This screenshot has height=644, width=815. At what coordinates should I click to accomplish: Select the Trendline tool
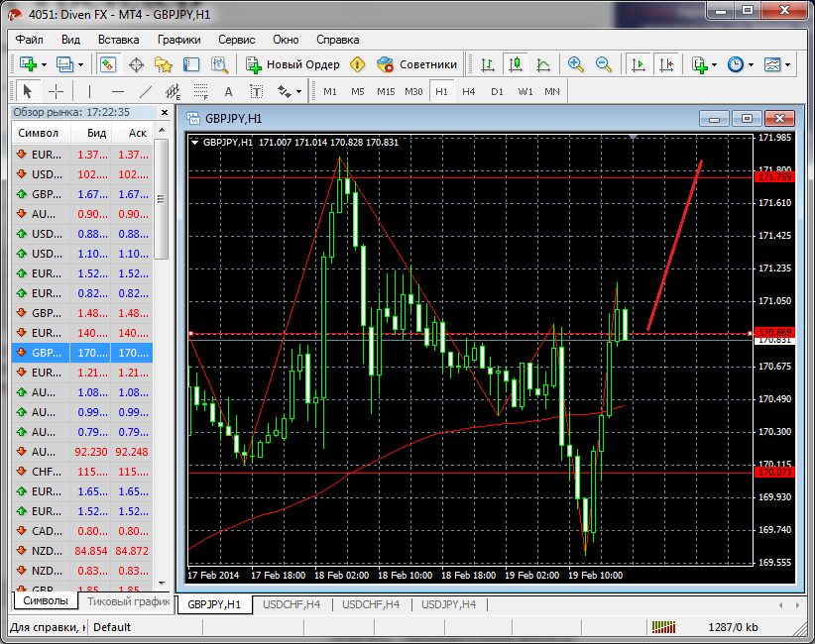(146, 92)
